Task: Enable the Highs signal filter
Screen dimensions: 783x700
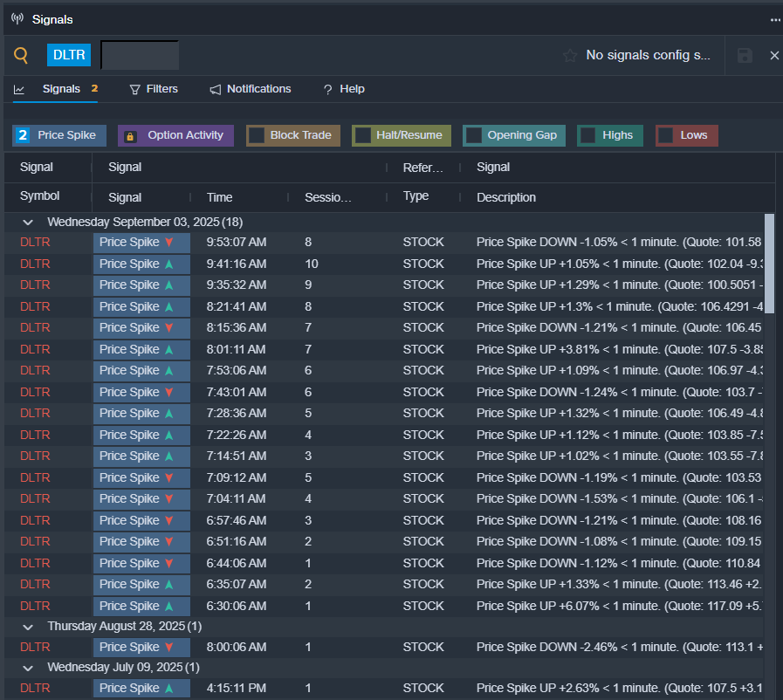Action: click(609, 135)
